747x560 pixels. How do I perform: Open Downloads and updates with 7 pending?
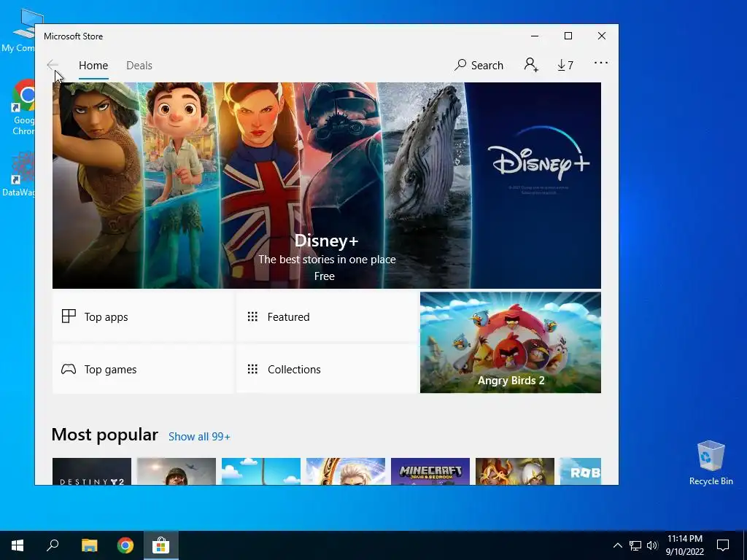pos(565,65)
